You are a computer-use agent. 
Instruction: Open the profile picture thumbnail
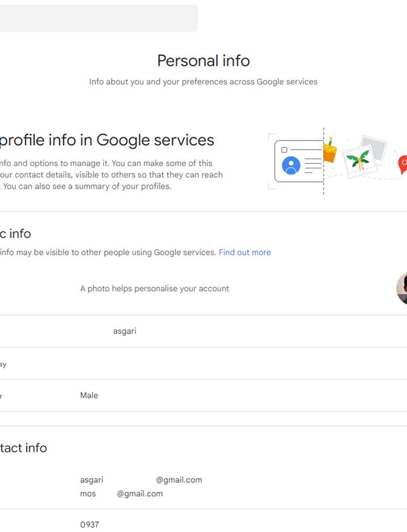point(402,288)
